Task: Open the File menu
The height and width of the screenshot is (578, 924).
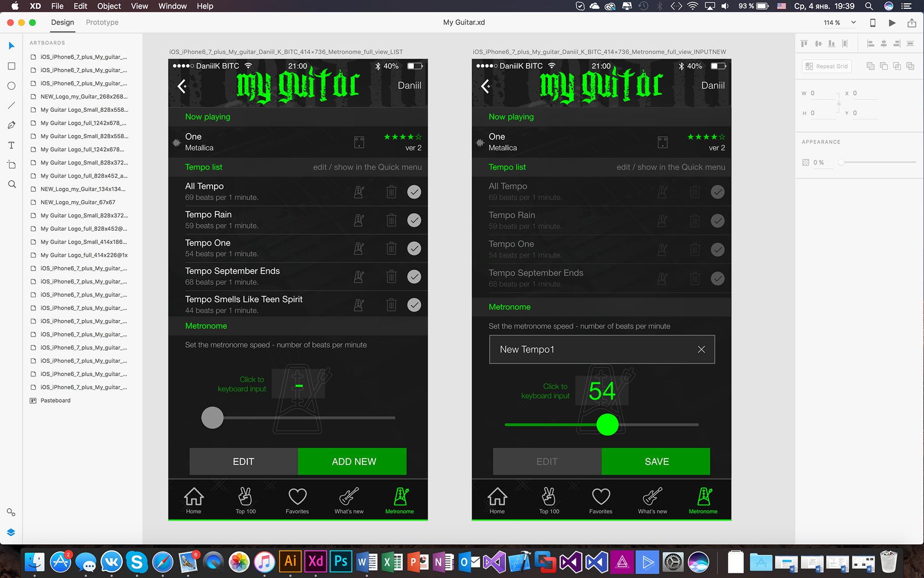Action: pyautogui.click(x=57, y=6)
